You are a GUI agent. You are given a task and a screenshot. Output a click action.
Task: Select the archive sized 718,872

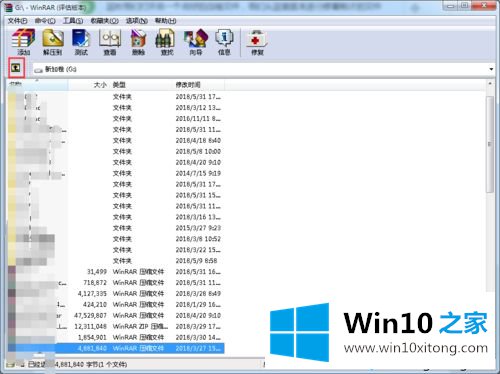coord(116,283)
